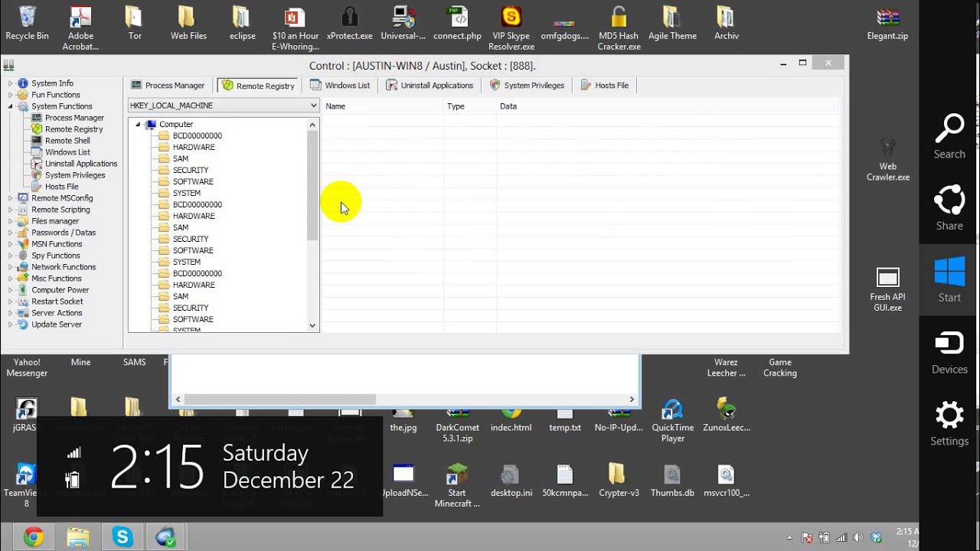
Task: Open the Devices charm
Action: click(x=949, y=351)
